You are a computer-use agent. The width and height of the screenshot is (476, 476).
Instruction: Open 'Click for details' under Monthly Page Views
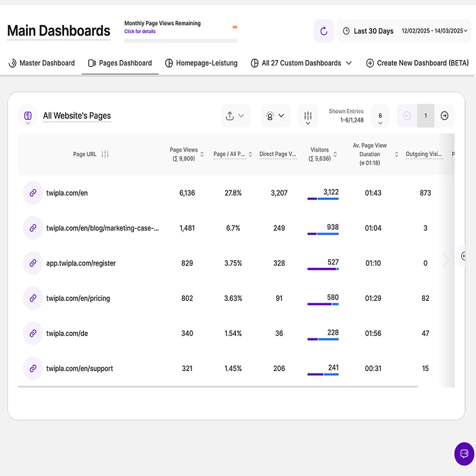click(139, 32)
